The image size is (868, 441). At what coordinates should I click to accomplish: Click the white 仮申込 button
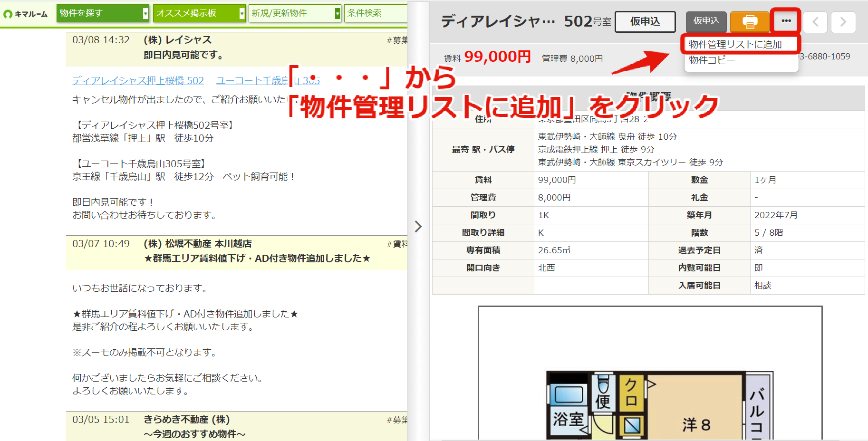pos(645,22)
